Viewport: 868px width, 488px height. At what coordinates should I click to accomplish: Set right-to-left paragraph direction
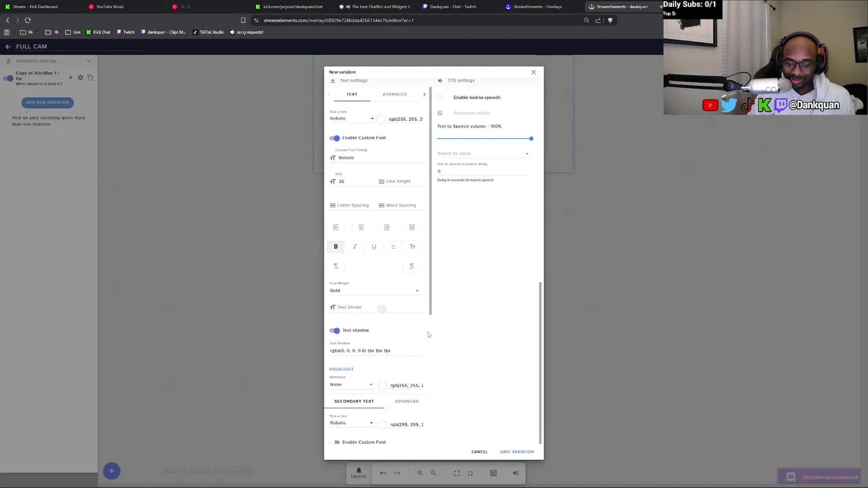coord(412,266)
